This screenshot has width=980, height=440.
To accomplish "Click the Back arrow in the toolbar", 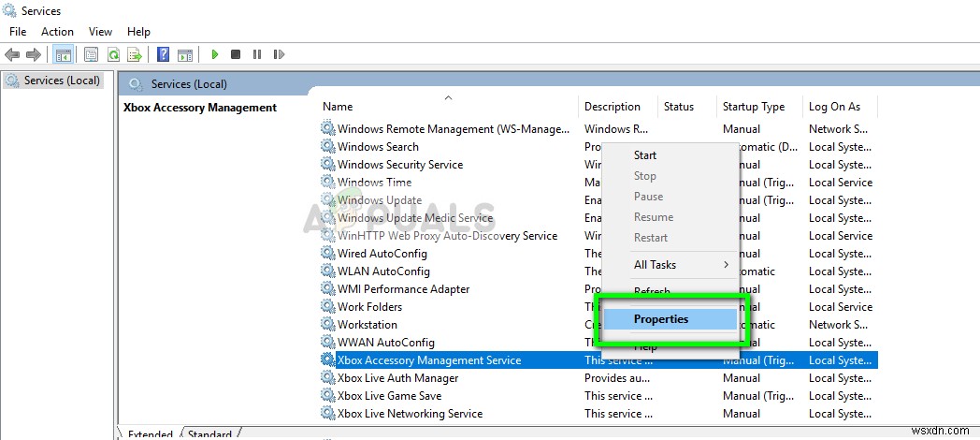I will point(12,55).
